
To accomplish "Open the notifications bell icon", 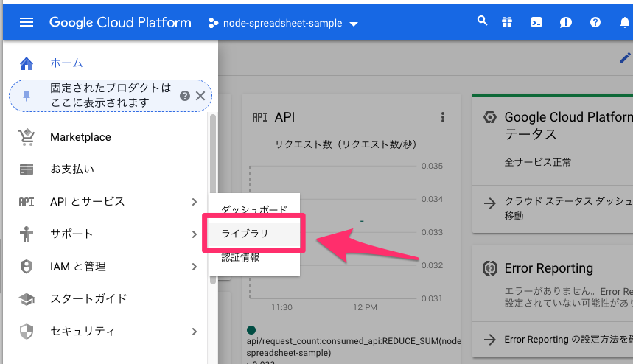I will (x=624, y=23).
